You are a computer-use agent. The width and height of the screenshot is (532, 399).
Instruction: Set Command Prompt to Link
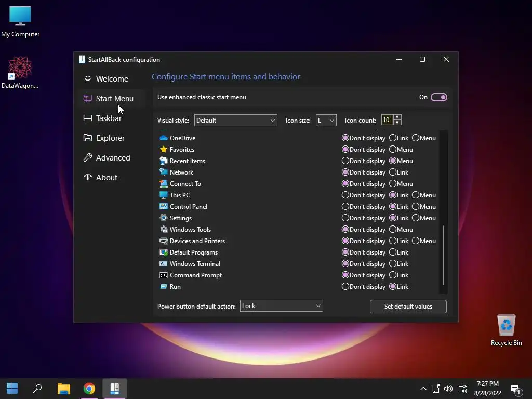tap(393, 275)
